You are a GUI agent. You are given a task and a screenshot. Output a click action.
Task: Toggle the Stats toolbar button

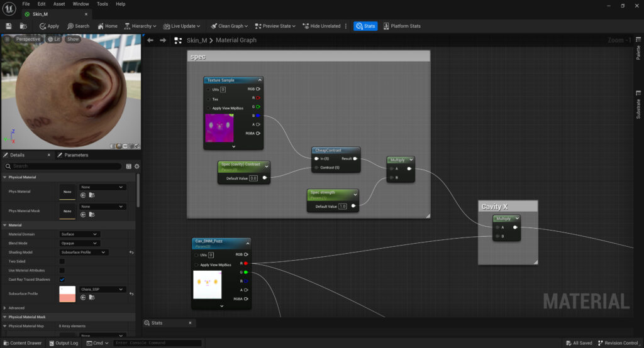pos(365,26)
